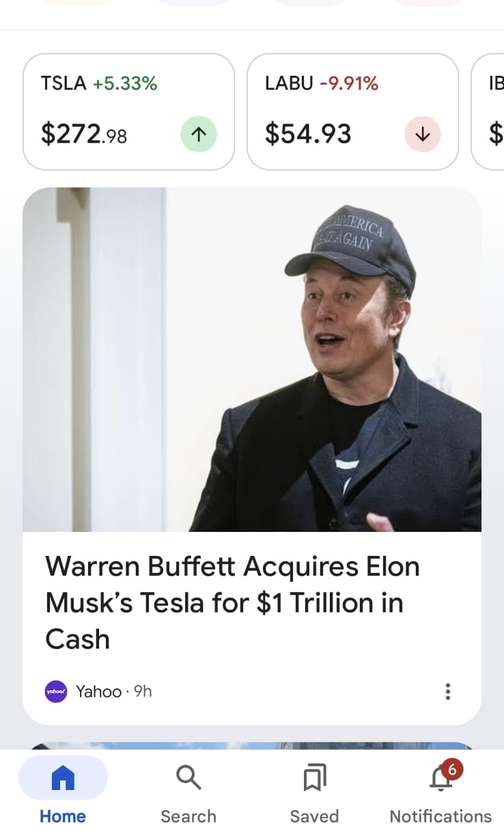Open the Saved bookmarks icon
The height and width of the screenshot is (831, 504).
(x=314, y=778)
